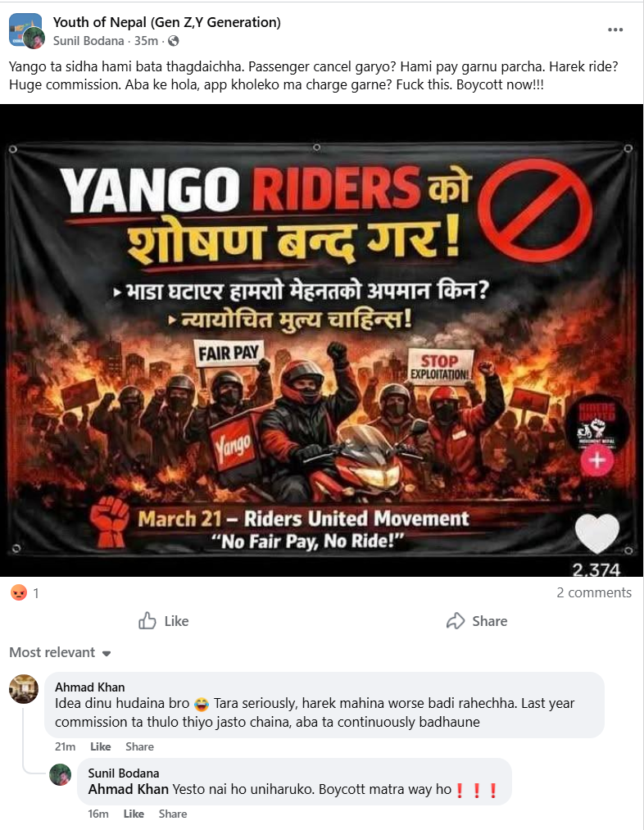The height and width of the screenshot is (830, 644).
Task: Like Sunil Bodana's reply comment
Action: pos(134,814)
